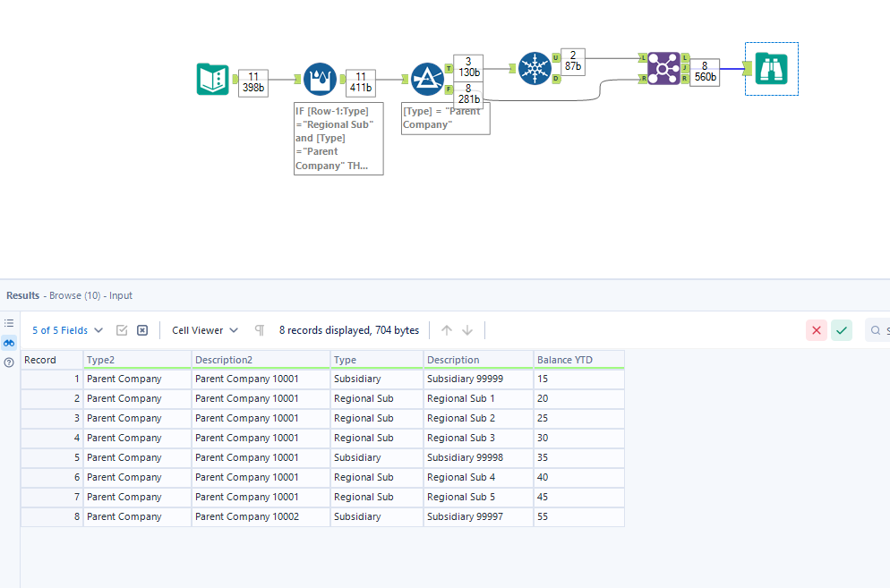
Task: Click the Balance YTD column header
Action: tap(578, 360)
